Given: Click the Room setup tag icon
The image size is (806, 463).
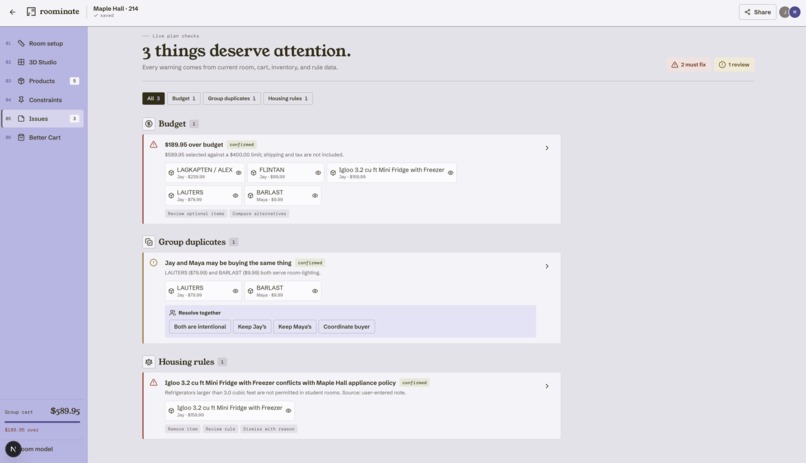Looking at the screenshot, I should 21,43.
